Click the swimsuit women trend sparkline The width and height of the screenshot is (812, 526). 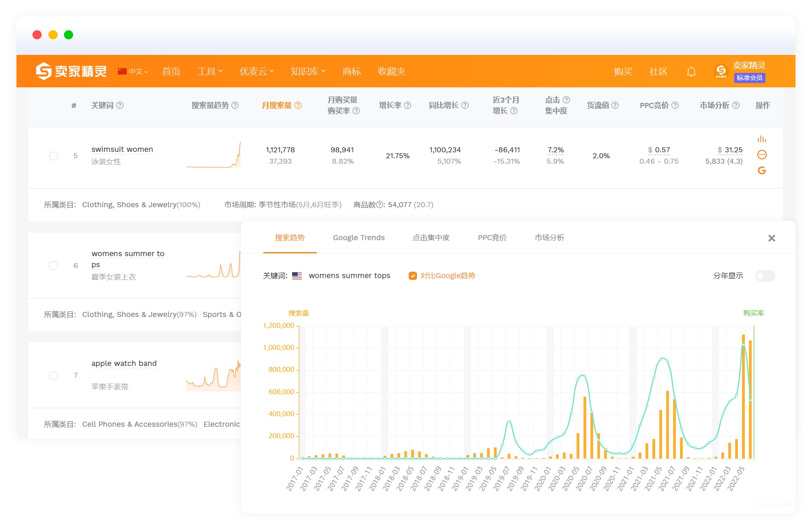(214, 155)
